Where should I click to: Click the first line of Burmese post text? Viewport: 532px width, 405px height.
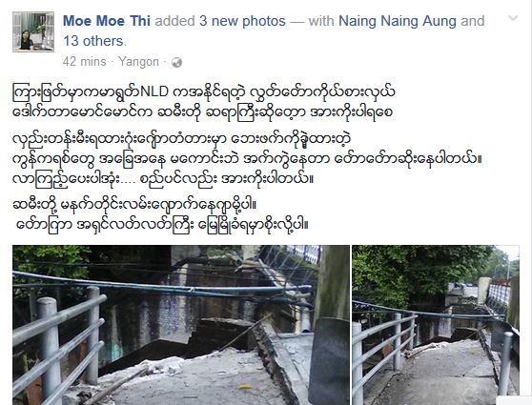(x=204, y=91)
